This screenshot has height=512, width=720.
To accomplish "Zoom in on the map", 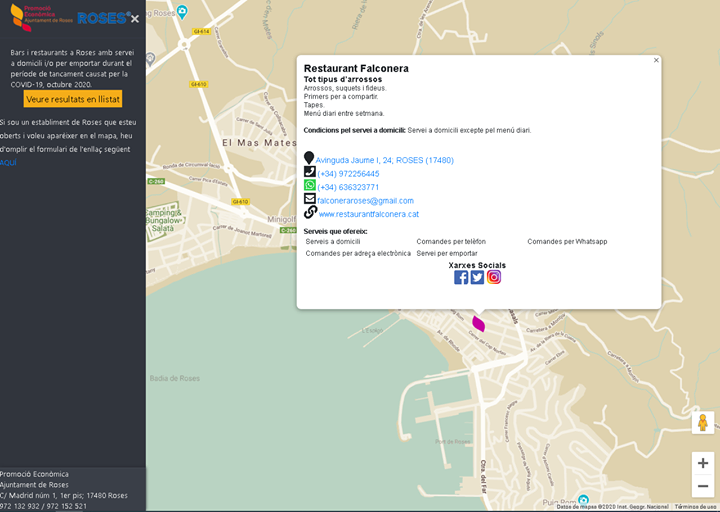I will pyautogui.click(x=703, y=463).
